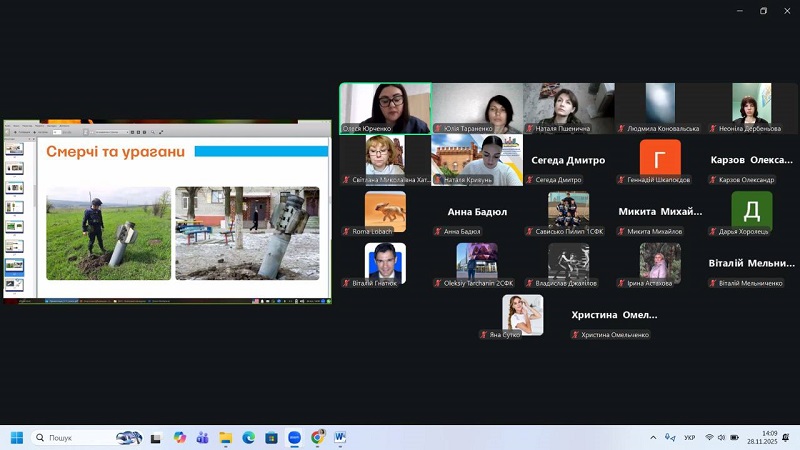Image resolution: width=800 pixels, height=450 pixels.
Task: Click Дарья Хоролець's green avatar tile
Action: coord(752,210)
